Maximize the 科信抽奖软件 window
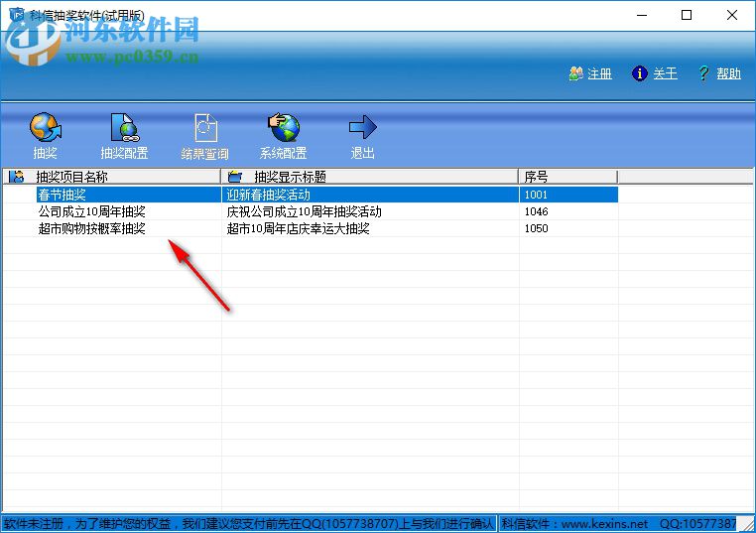The image size is (756, 533). tap(687, 16)
